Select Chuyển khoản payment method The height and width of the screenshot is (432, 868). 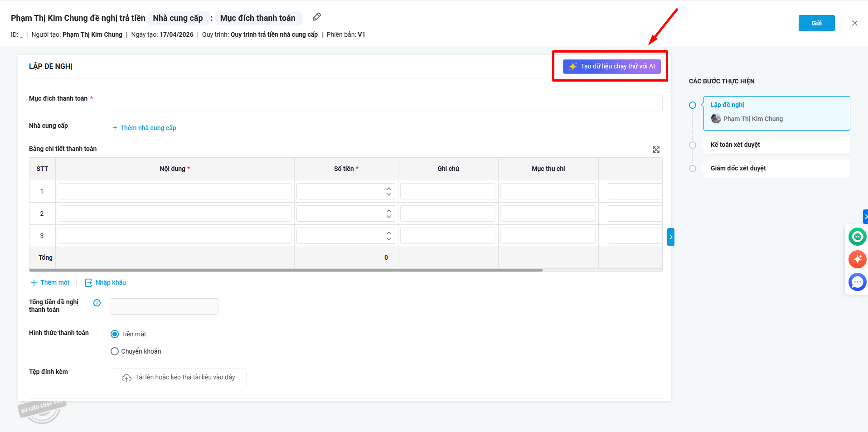[x=115, y=351]
